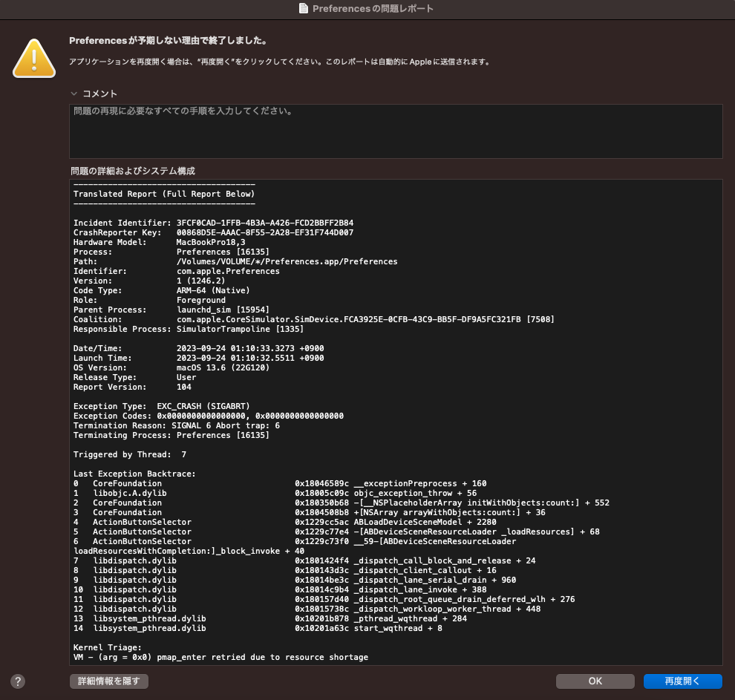
Task: Click the 問題の詳細およびシステム構成 heading
Action: click(133, 171)
